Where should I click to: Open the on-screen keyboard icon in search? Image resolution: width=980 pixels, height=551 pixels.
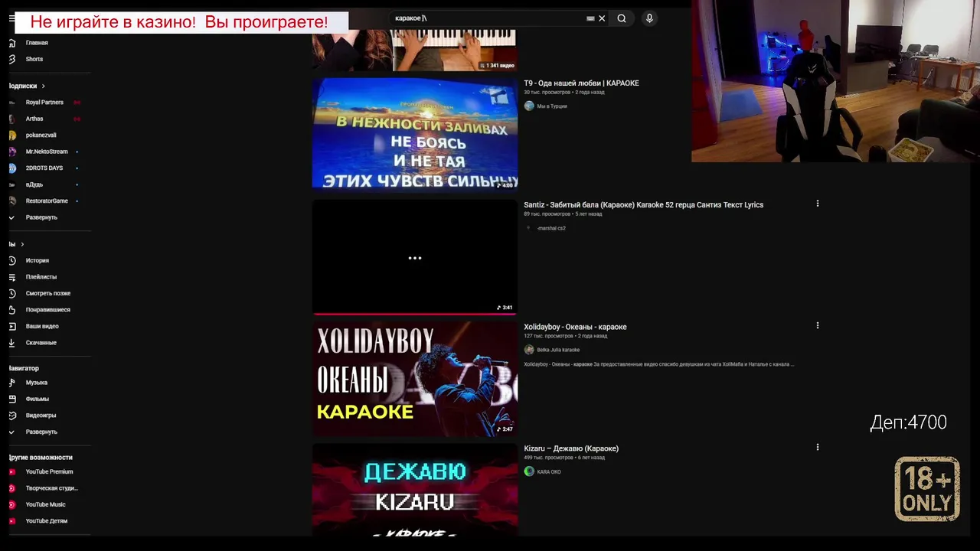(x=590, y=18)
